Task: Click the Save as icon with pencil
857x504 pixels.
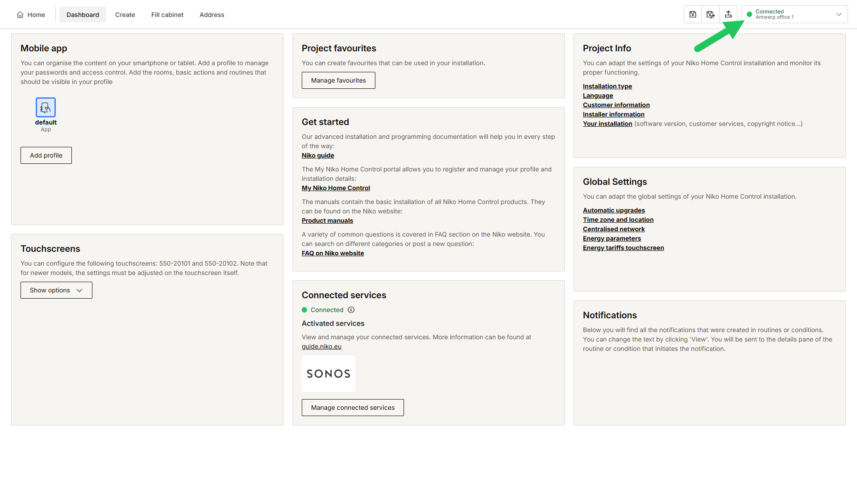Action: [711, 14]
